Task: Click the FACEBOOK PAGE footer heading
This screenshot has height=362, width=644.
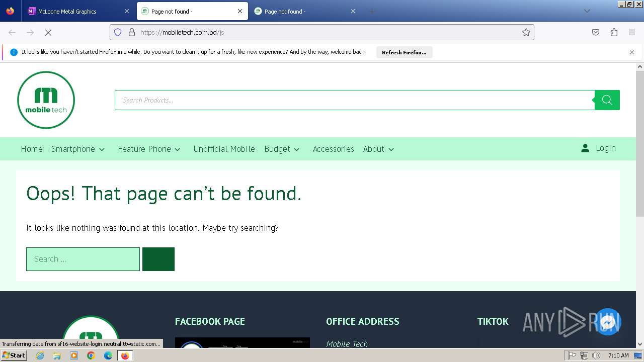Action: click(210, 321)
